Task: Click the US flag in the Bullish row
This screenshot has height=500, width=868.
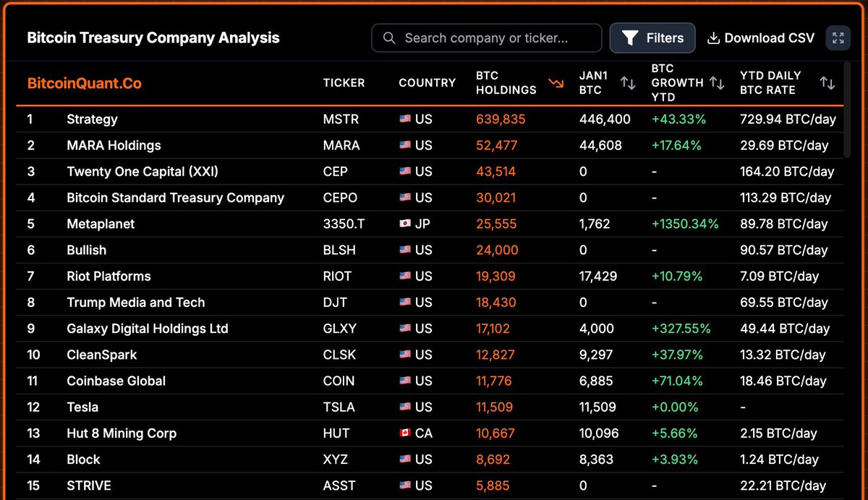Action: tap(405, 250)
